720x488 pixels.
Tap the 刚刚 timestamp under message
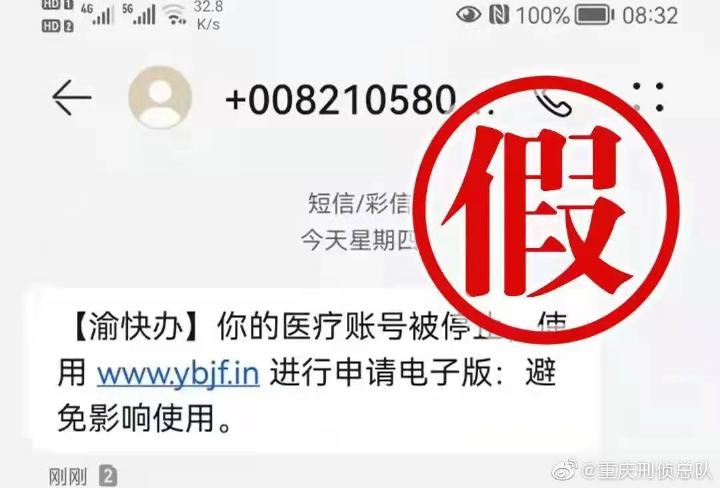tap(68, 477)
